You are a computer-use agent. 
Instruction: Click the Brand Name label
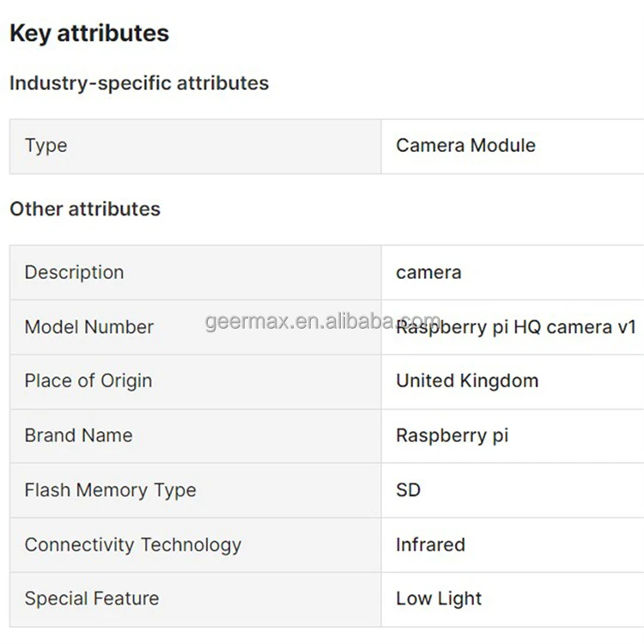tap(79, 435)
